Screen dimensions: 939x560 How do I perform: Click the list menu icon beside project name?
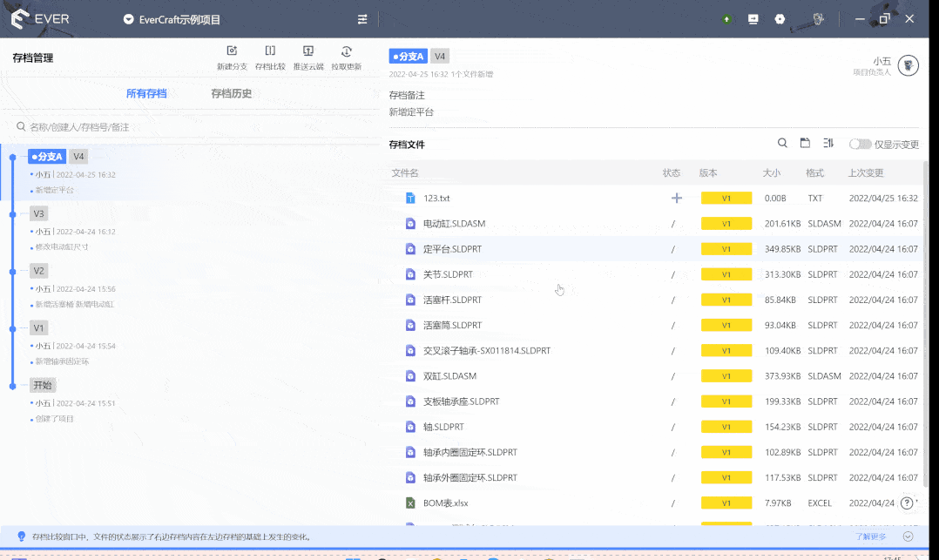click(x=362, y=19)
